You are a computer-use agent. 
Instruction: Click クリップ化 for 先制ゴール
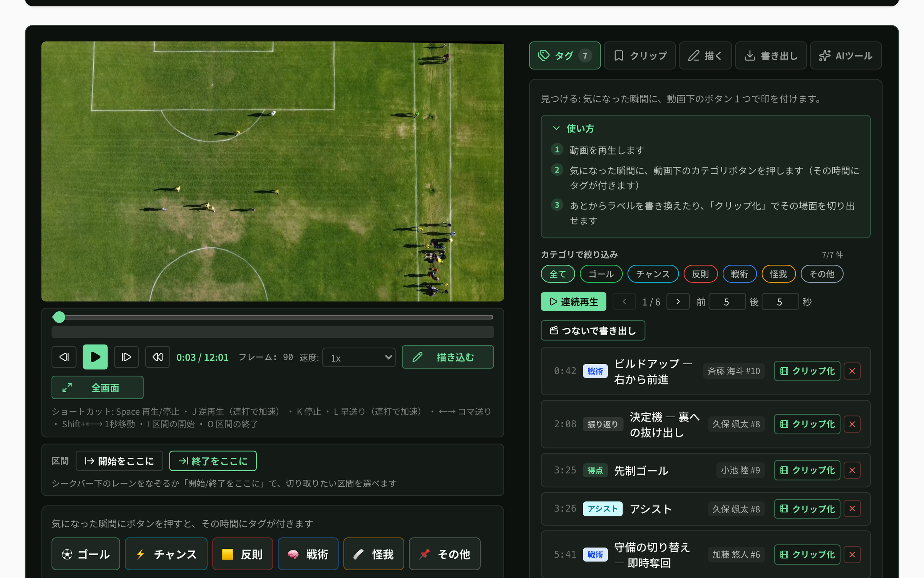[807, 470]
